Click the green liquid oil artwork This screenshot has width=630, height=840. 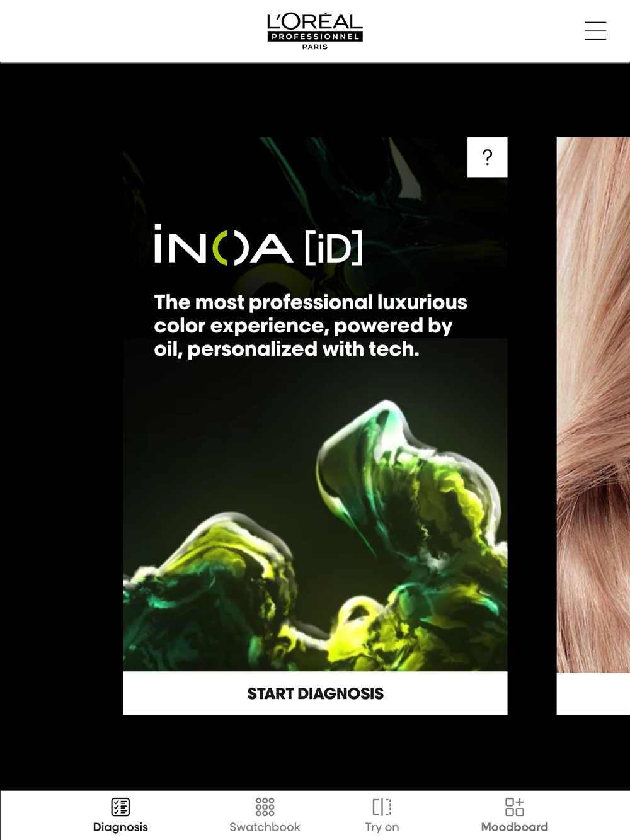pyautogui.click(x=315, y=535)
